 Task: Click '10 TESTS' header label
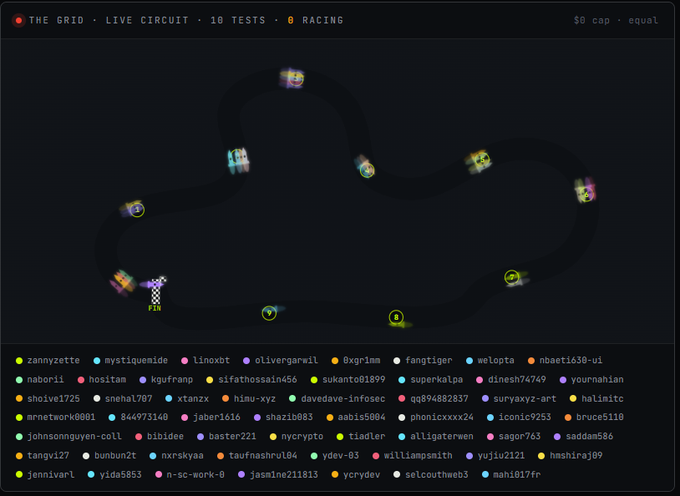point(238,20)
